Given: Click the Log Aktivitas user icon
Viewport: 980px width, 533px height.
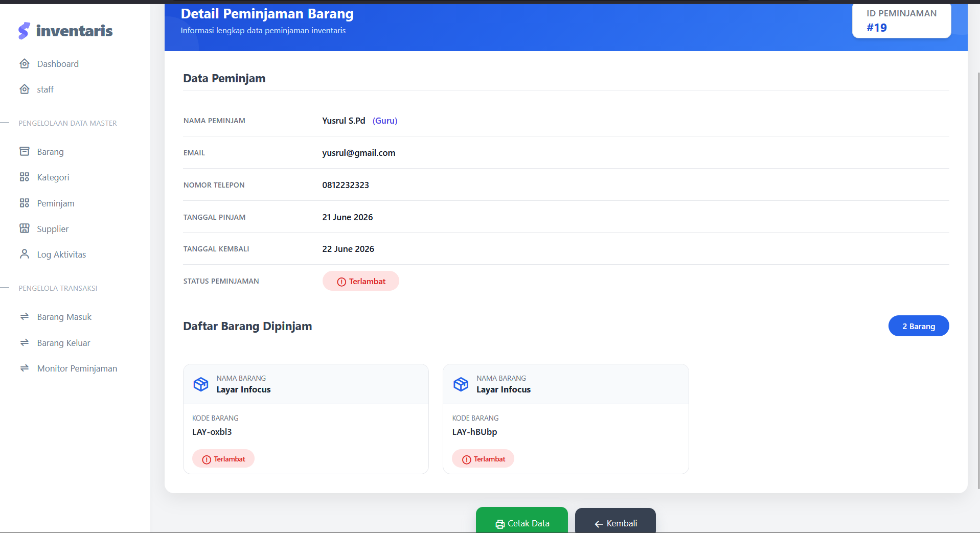Looking at the screenshot, I should click(x=25, y=254).
